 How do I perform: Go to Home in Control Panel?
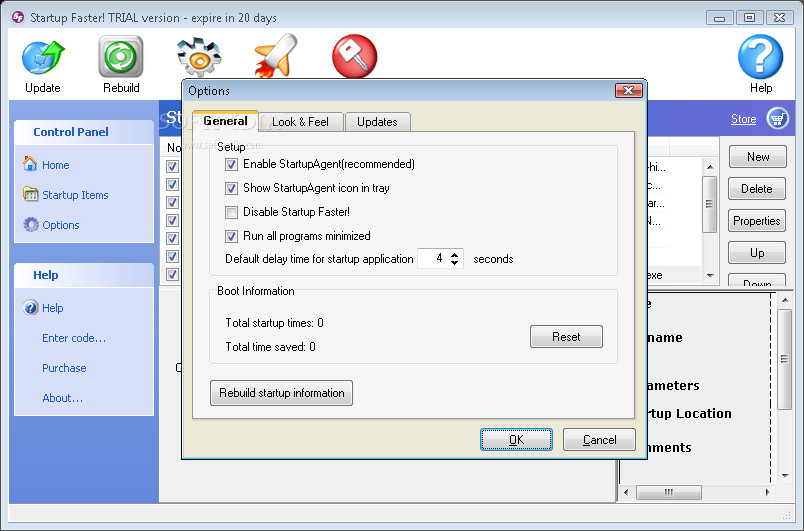(55, 165)
